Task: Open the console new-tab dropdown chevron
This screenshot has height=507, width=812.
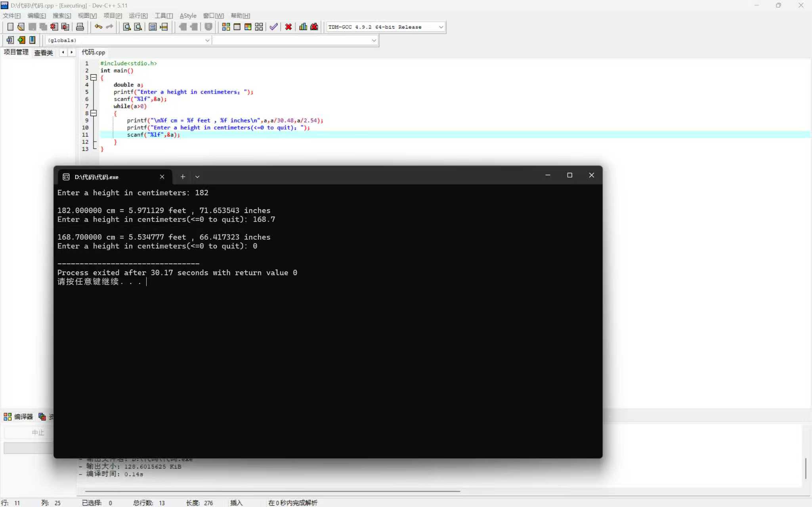Action: coord(197,177)
